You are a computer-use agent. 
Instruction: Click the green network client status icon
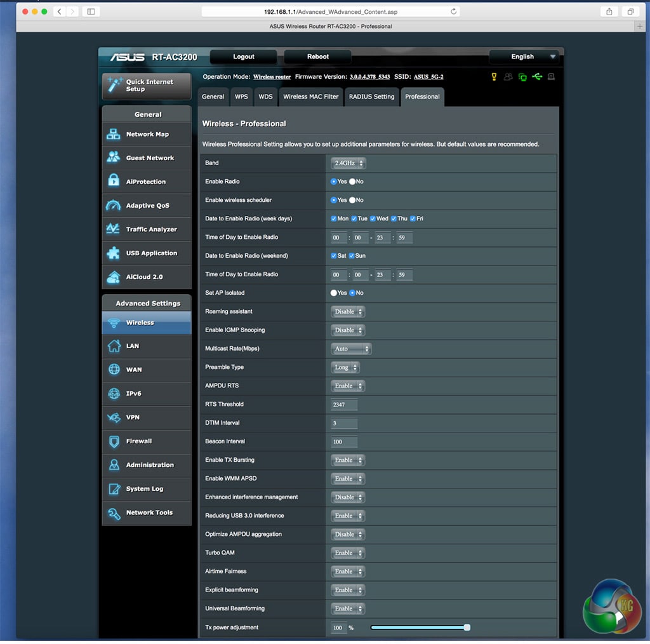tap(522, 77)
